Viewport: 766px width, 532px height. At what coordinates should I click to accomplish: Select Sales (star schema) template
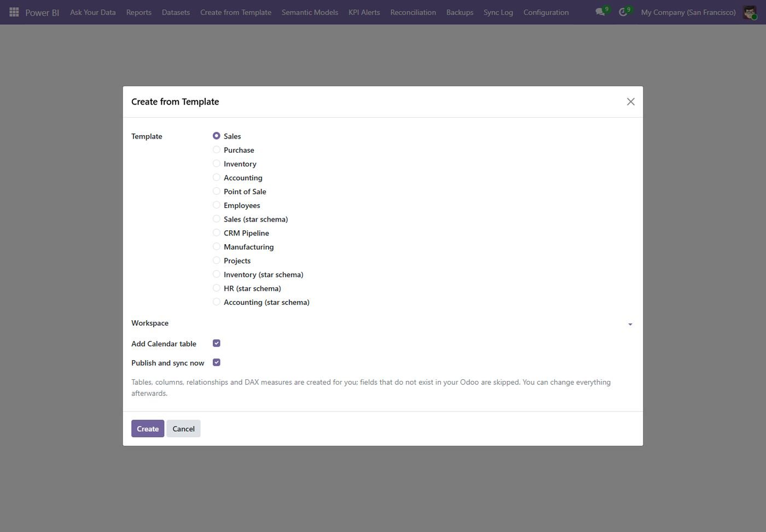click(217, 219)
